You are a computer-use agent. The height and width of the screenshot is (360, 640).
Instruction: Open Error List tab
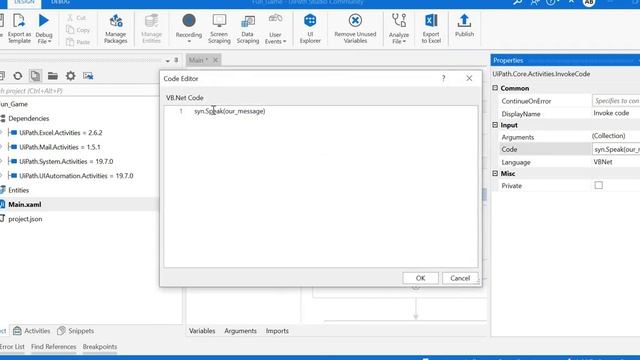[12, 347]
